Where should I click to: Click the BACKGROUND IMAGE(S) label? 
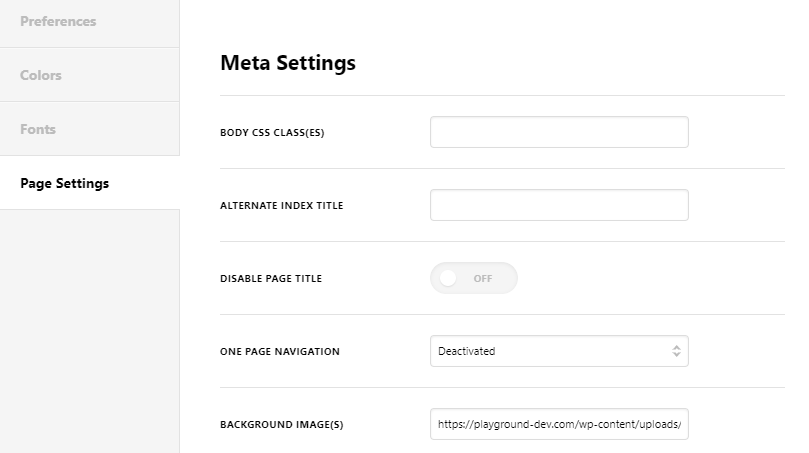click(281, 425)
